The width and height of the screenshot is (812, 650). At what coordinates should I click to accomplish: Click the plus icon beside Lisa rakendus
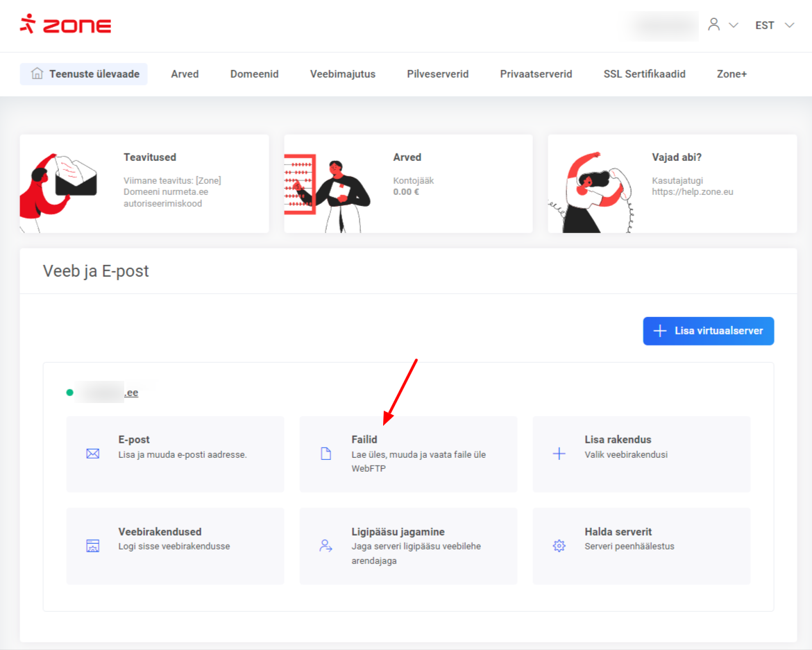(559, 454)
